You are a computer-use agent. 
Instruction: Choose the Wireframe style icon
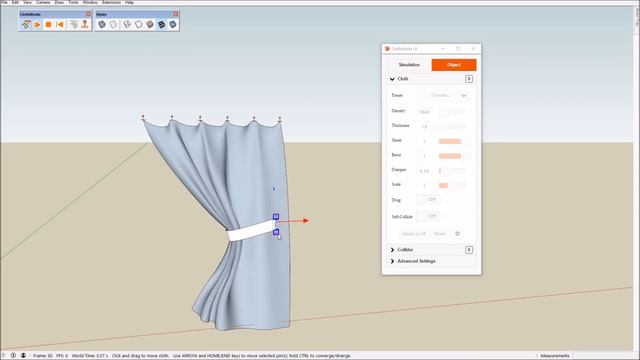[x=127, y=25]
